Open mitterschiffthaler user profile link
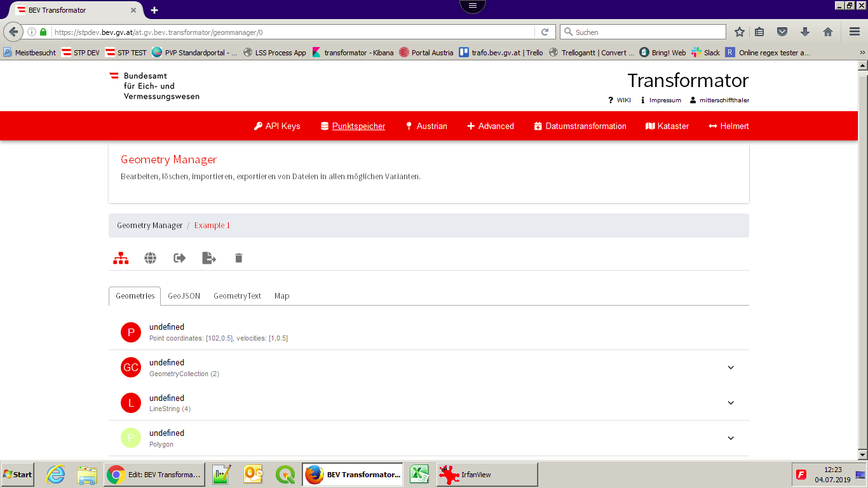The height and width of the screenshot is (488, 868). (719, 100)
